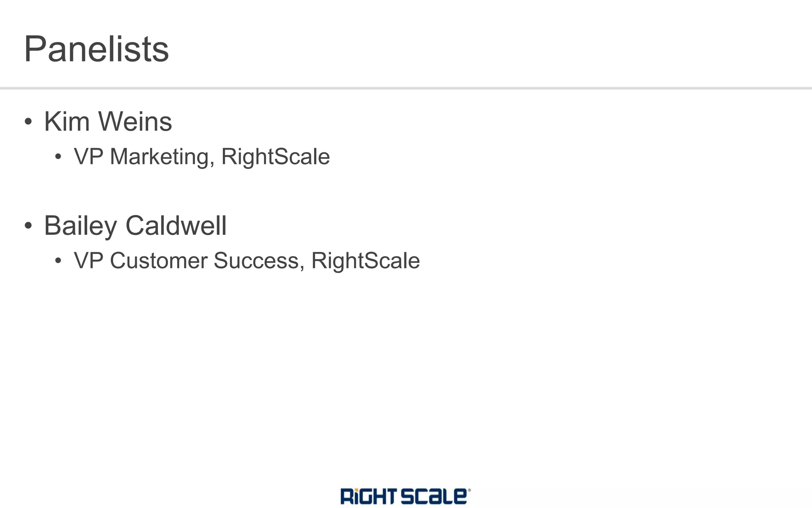This screenshot has width=812, height=508.
Task: Click the first name Bailey
Action: tap(80, 225)
